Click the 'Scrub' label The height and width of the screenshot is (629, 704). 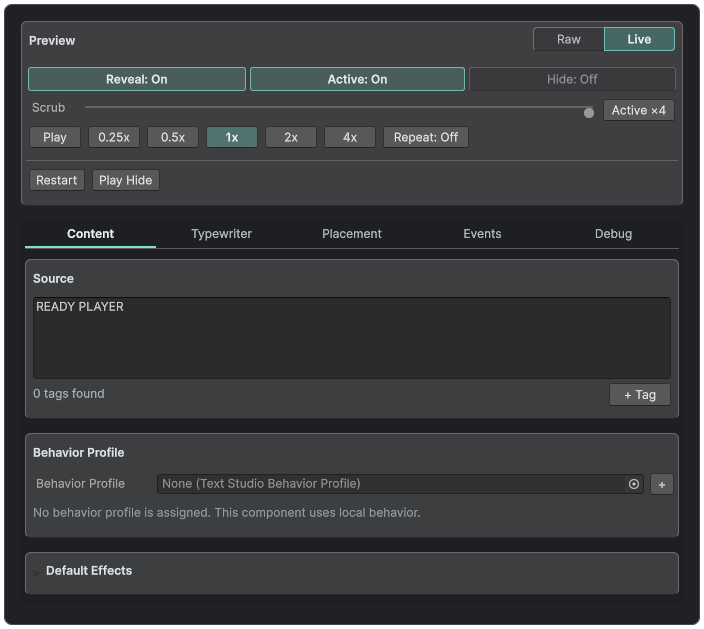(48, 108)
